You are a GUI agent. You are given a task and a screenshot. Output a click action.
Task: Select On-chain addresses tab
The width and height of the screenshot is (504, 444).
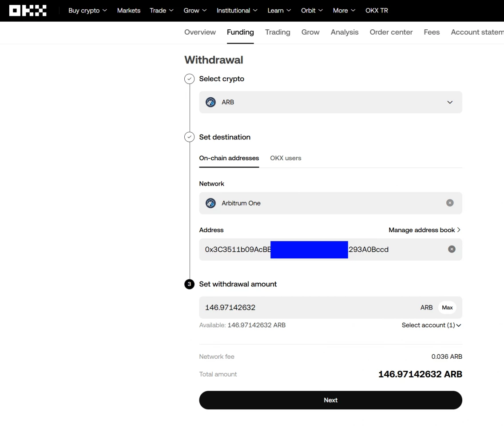tap(229, 158)
